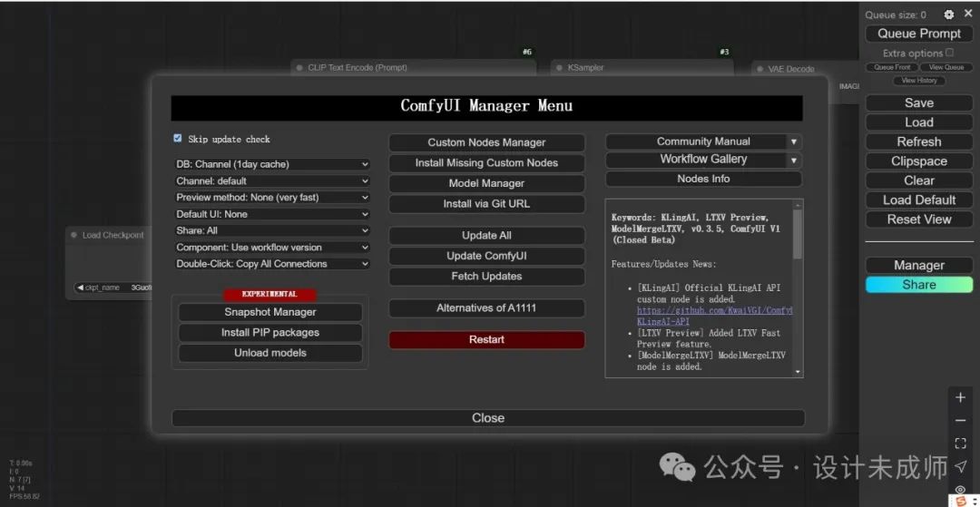The image size is (980, 507).
Task: Toggle link visibility eye icon
Action: 961,489
